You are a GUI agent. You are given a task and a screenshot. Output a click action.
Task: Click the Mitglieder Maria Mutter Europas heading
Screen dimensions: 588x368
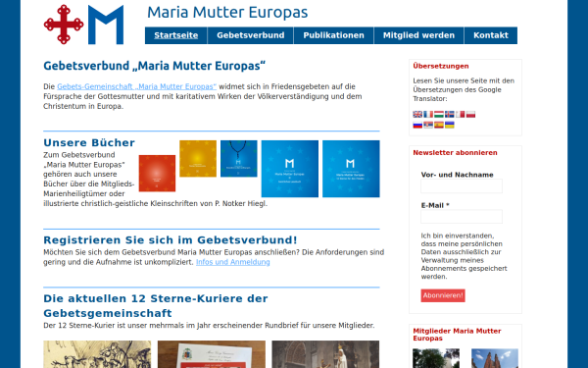(457, 335)
